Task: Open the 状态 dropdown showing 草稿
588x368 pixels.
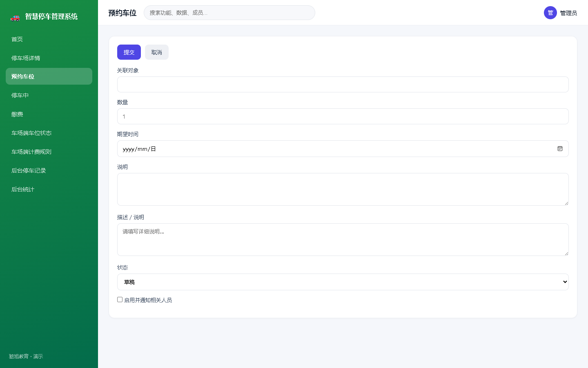Action: [x=343, y=282]
